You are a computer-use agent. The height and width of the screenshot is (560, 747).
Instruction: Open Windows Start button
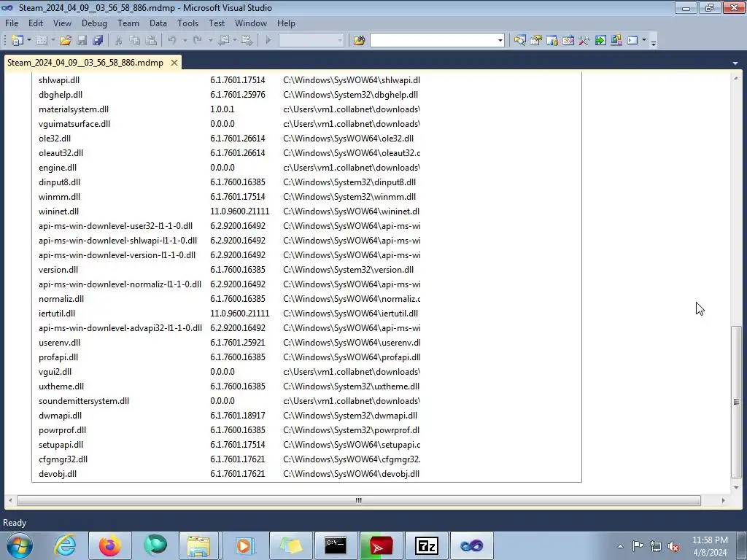(19, 545)
